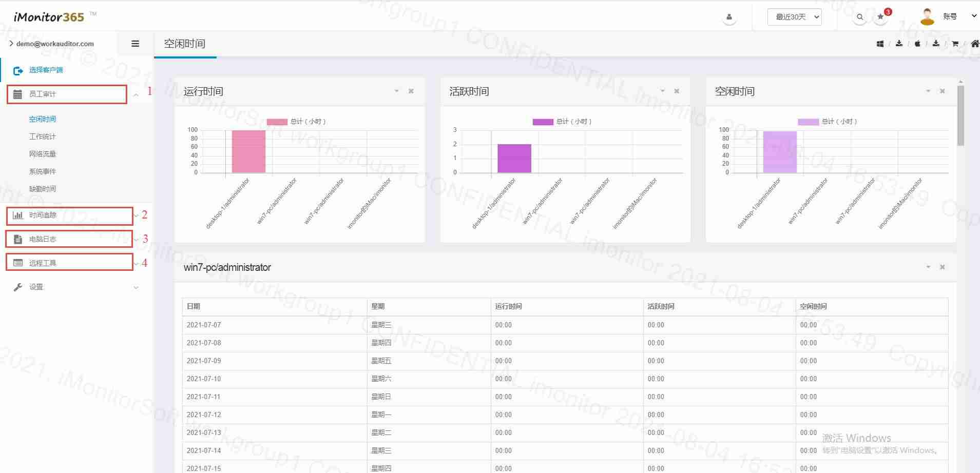Screen dimensions: 980x473
Task: Open the 空闲时间 panel dropdown arrow
Action: [x=928, y=91]
